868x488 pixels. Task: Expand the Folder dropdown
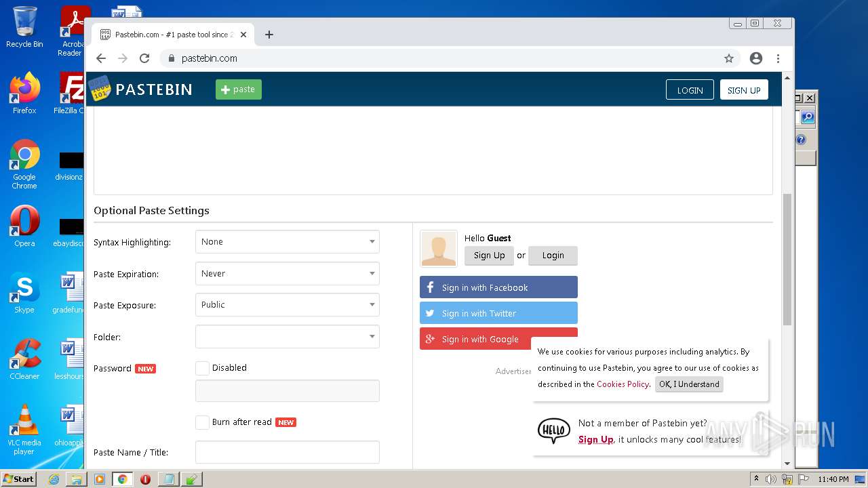click(x=288, y=337)
